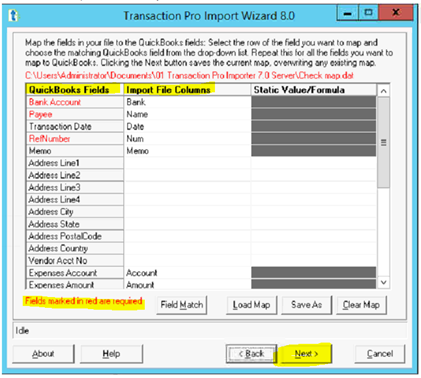Click the empty import column cell for Address Line1
Image resolution: width=421 pixels, height=378 pixels.
(187, 163)
